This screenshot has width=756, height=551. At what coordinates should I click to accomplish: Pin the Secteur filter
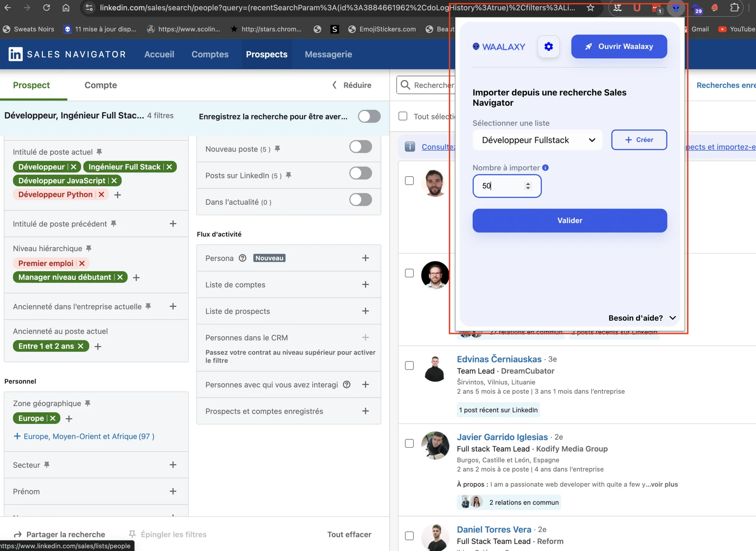tap(47, 465)
